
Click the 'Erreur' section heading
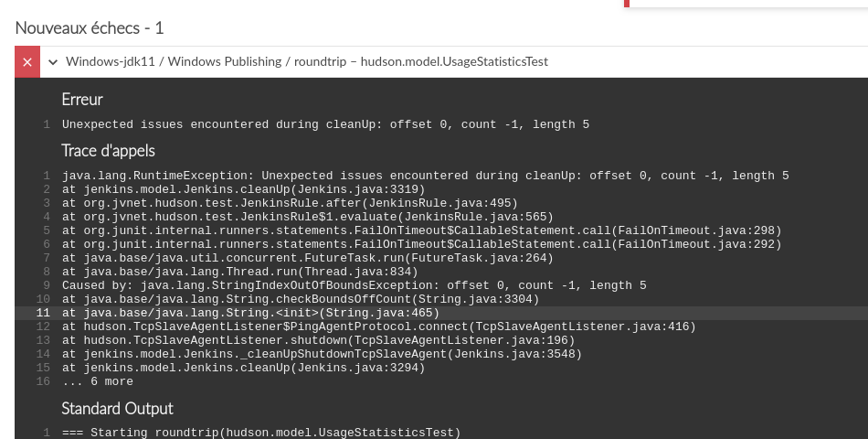coord(82,99)
